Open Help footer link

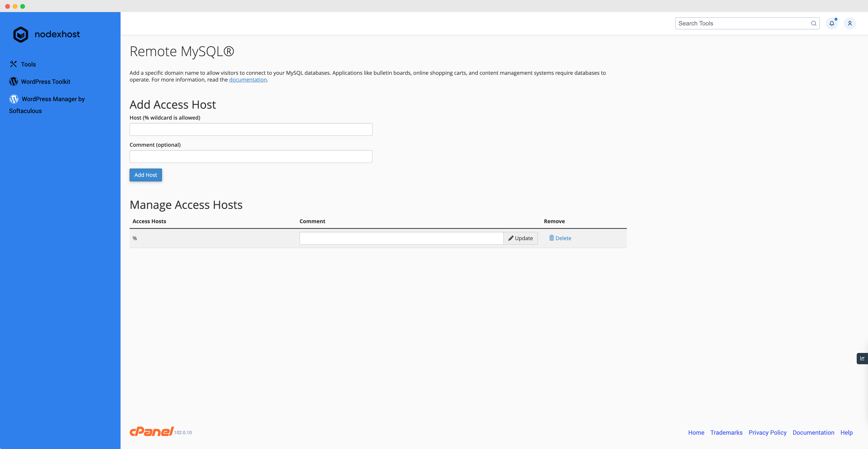(847, 432)
